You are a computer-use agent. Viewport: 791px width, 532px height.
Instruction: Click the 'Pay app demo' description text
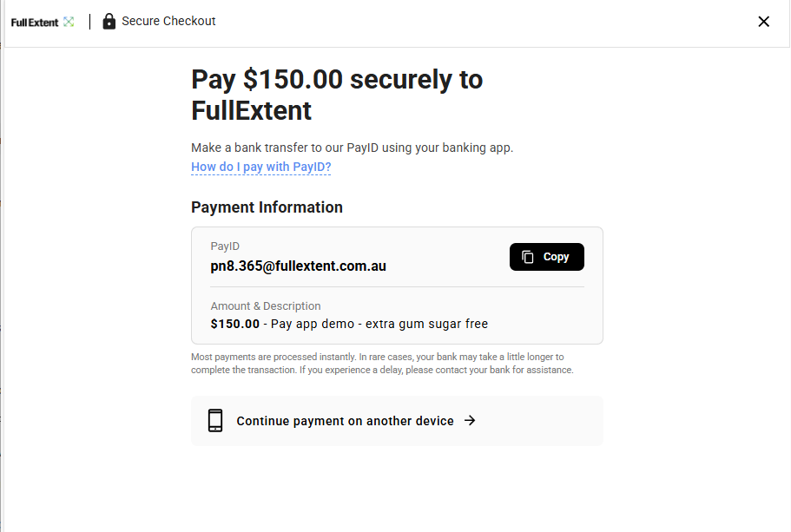click(313, 324)
